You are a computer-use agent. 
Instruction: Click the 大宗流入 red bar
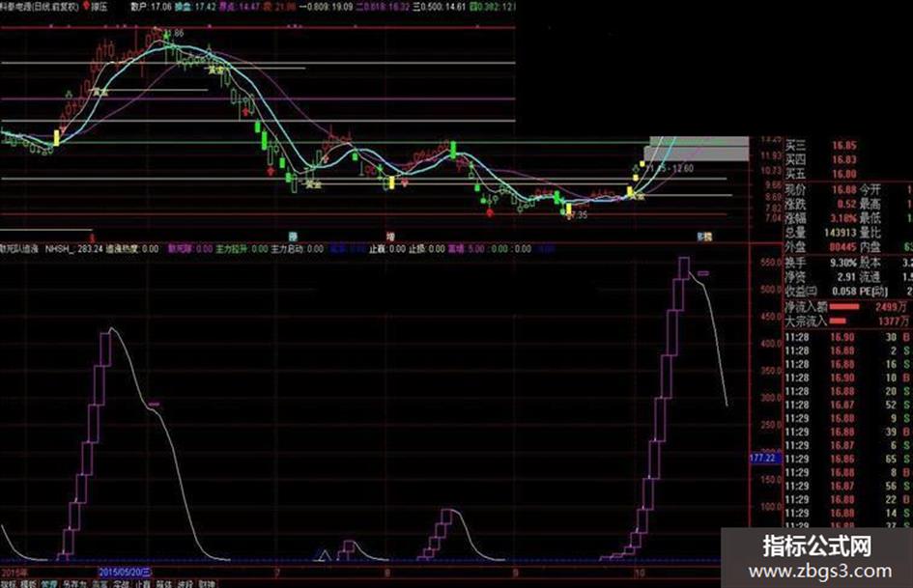click(838, 321)
